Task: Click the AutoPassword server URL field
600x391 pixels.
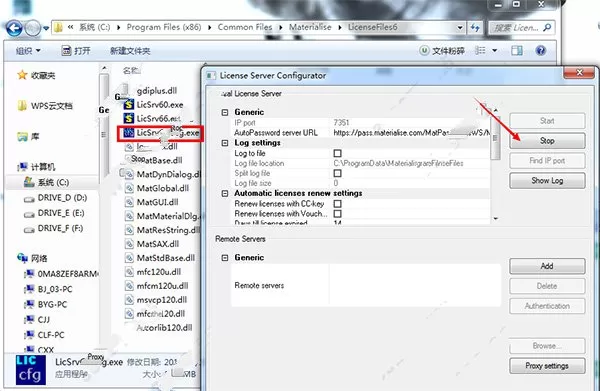Action: pos(411,133)
